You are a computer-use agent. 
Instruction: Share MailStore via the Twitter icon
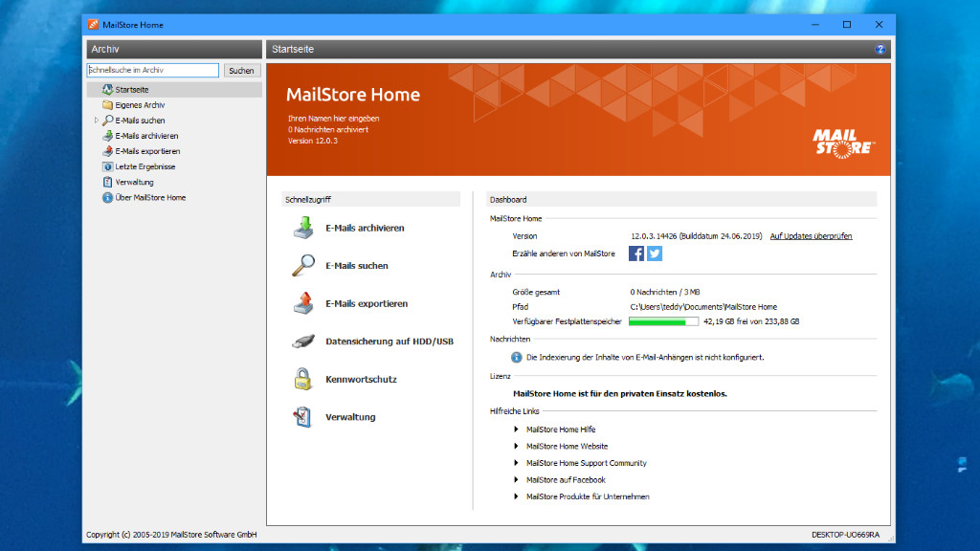click(x=655, y=253)
